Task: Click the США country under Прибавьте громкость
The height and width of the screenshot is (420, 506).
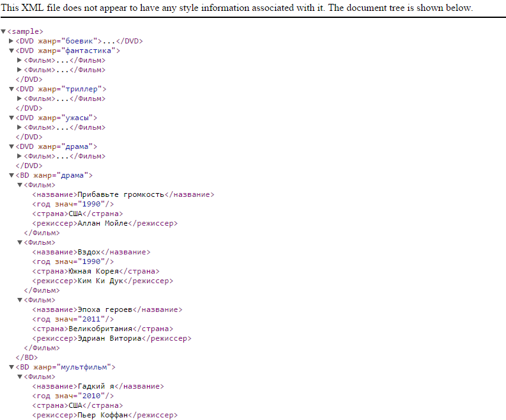Action: point(75,214)
